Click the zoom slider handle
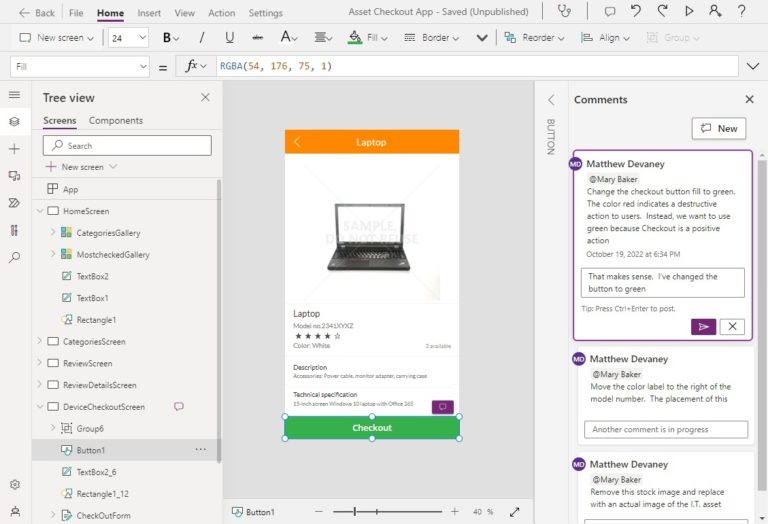The image size is (768, 524). 355,512
